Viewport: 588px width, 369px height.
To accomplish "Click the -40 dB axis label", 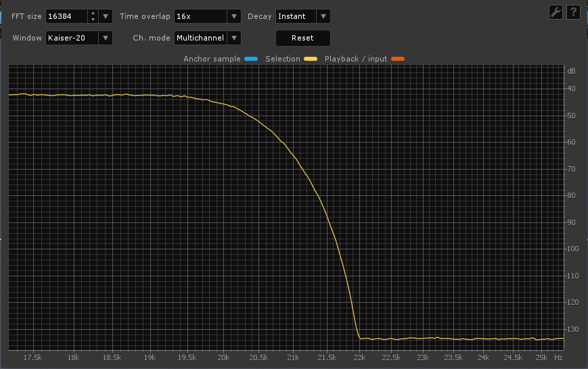I will (x=570, y=89).
